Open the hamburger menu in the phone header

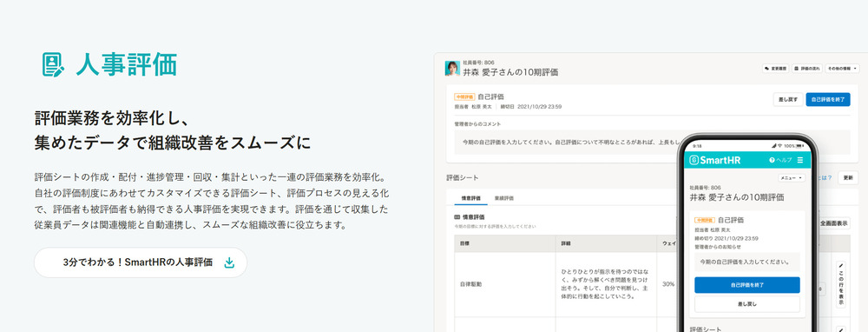coord(800,160)
